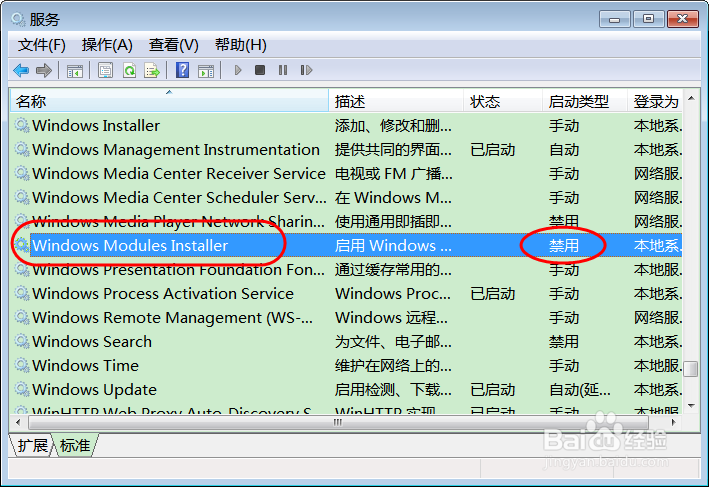Click the vertical scrollbar down arrow
This screenshot has width=709, height=487.
(691, 406)
